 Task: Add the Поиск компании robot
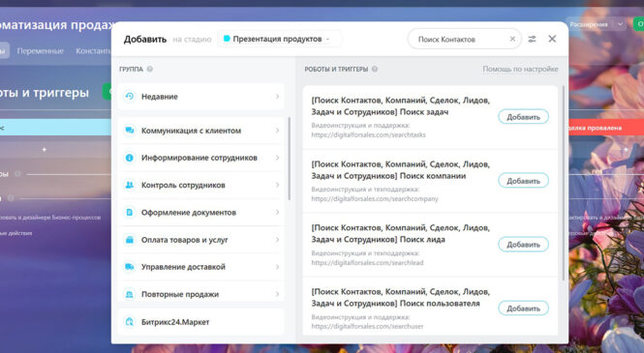pos(523,181)
